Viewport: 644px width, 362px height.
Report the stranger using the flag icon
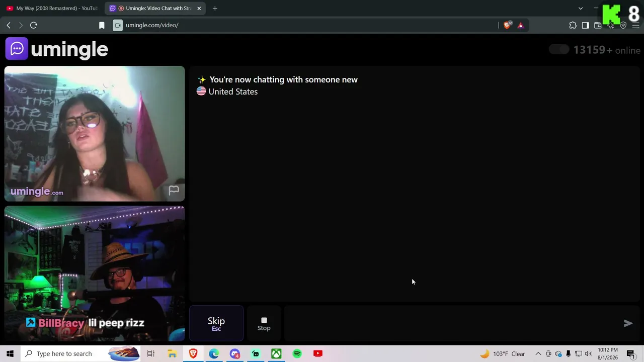[x=174, y=190]
